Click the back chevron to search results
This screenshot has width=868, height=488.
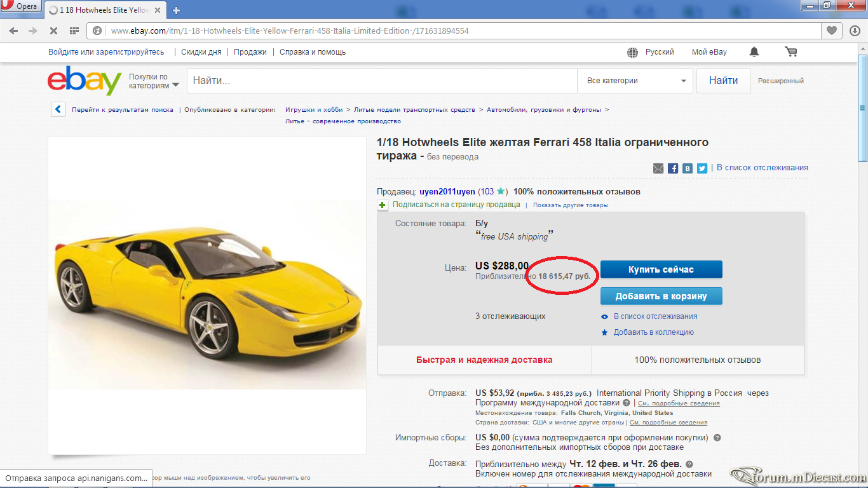coord(58,109)
